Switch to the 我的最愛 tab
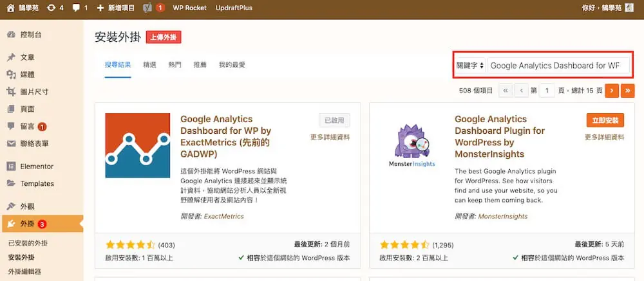Viewport: 644px width, 281px height. click(x=232, y=64)
